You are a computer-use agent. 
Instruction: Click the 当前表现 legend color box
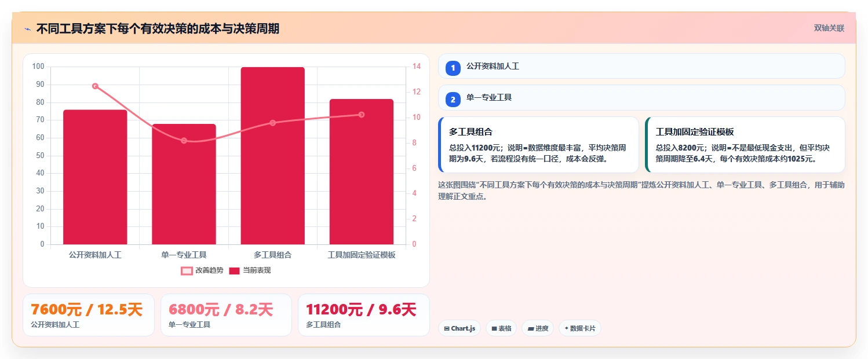[x=234, y=270]
